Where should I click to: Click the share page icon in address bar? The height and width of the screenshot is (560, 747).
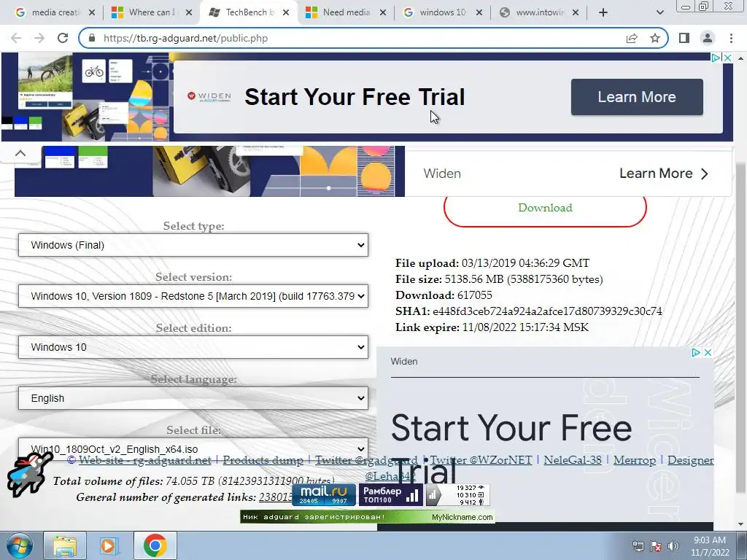pyautogui.click(x=632, y=38)
